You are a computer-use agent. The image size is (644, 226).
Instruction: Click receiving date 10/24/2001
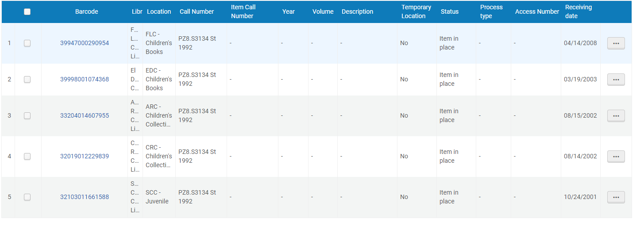580,197
